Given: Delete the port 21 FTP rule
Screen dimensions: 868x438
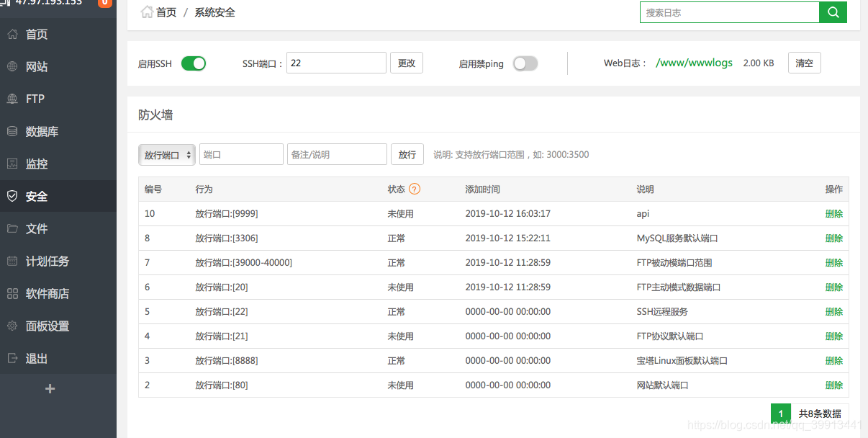Looking at the screenshot, I should click(x=834, y=336).
